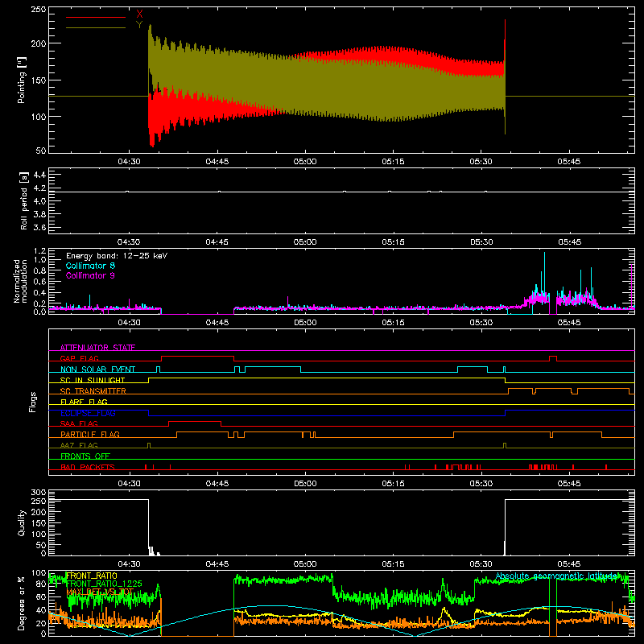Click the SAA_FLAG raised red step segment
Screen dimensions: 644x644
tap(195, 421)
